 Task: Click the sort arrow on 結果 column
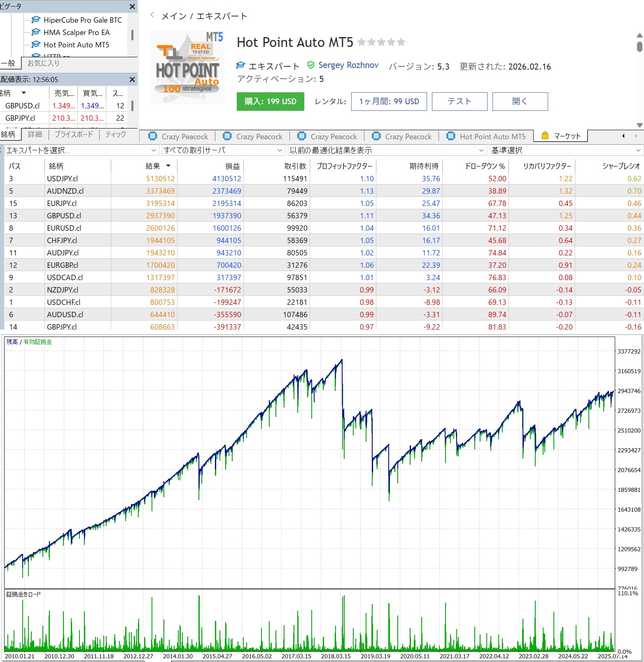point(168,166)
